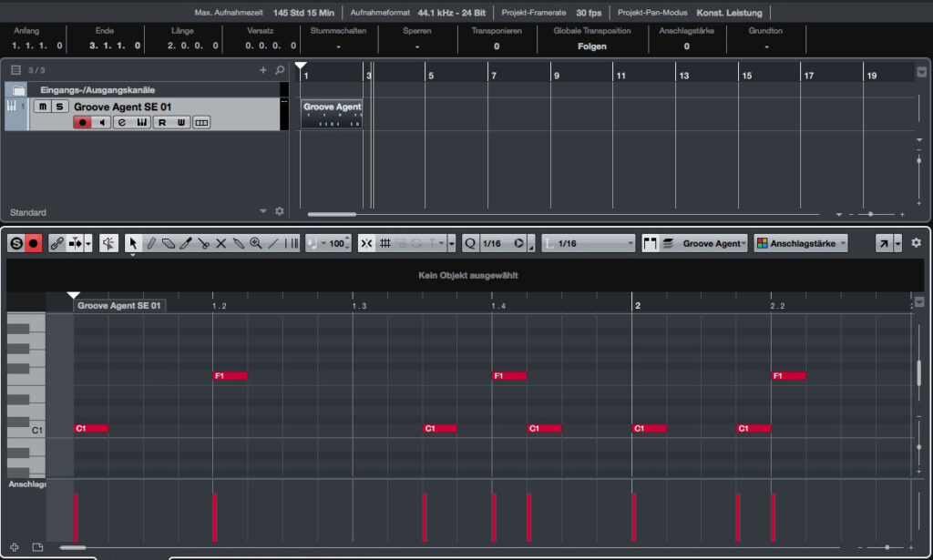Toggle Write automation on Groove Agent track
Image resolution: width=933 pixels, height=560 pixels.
[x=181, y=122]
